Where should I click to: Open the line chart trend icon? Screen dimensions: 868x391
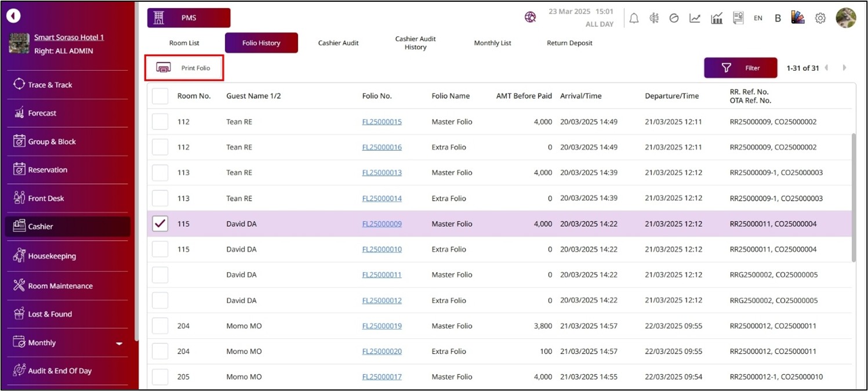click(x=695, y=18)
